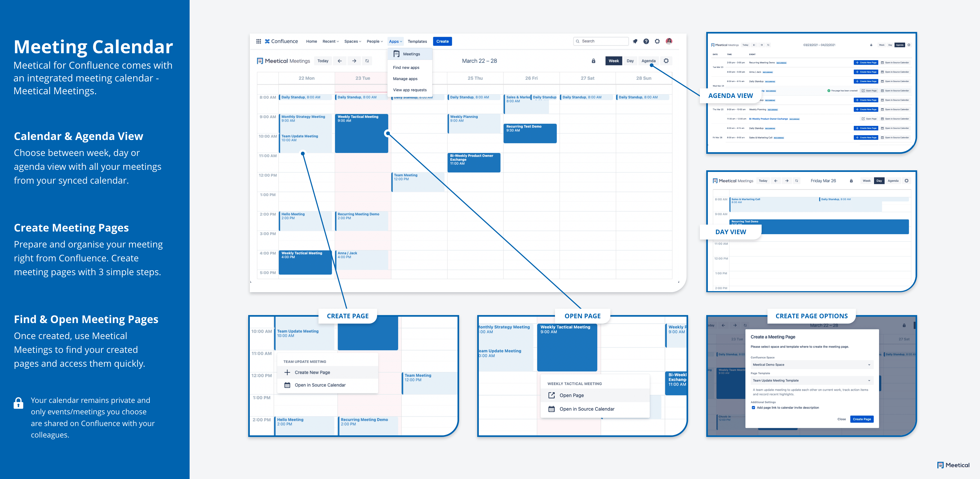Open Sales & Marketing Call in Day View
Viewport: 980px width, 479px height.
point(774,205)
